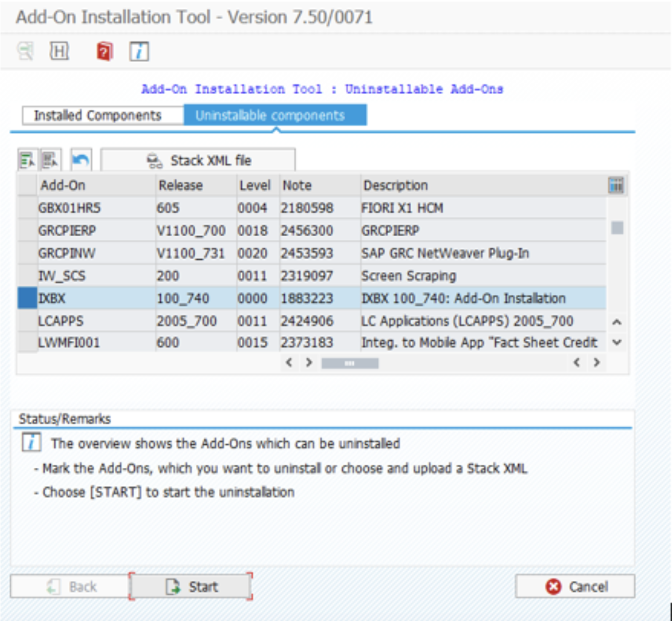This screenshot has width=672, height=621.
Task: Select the Uninstallable components tab
Action: pyautogui.click(x=275, y=116)
